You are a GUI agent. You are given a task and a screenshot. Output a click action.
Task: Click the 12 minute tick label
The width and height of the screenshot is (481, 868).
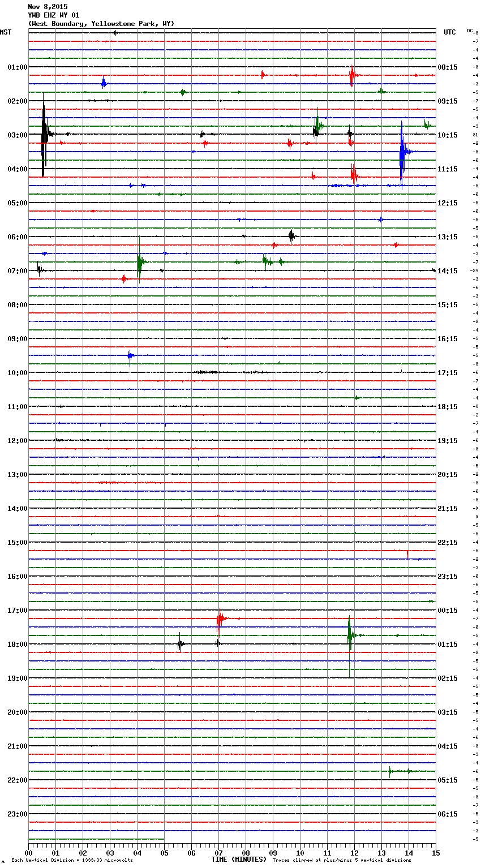click(354, 853)
